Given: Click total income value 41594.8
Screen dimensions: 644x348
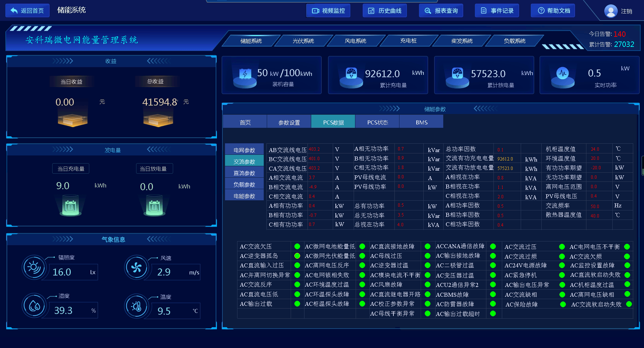Looking at the screenshot, I should [160, 102].
